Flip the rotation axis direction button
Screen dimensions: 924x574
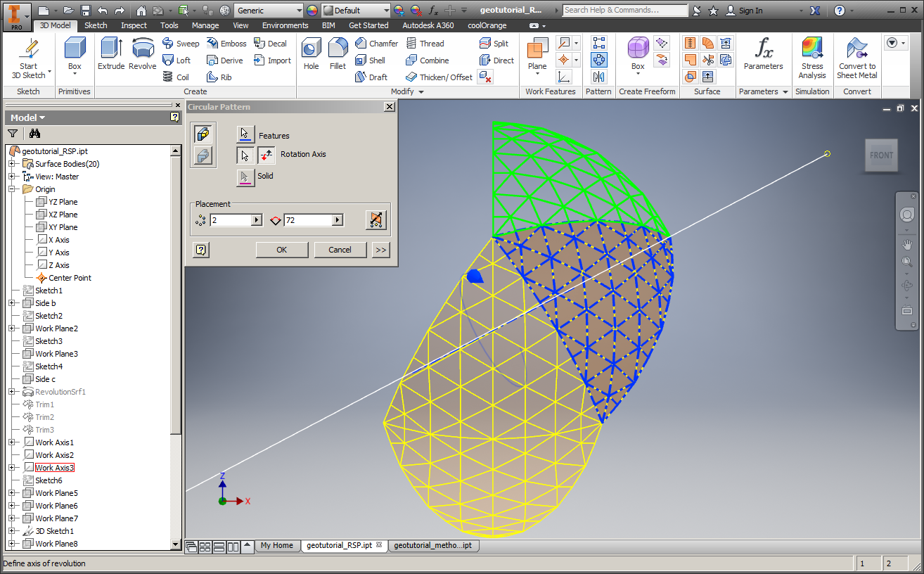[x=267, y=155]
